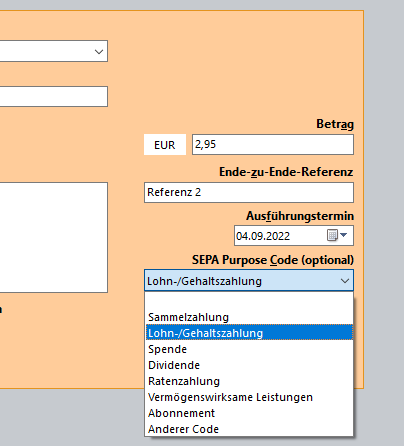Open the calendar picker for Ausführungstermin
Viewport: 404px width, 446px height.
(x=337, y=235)
